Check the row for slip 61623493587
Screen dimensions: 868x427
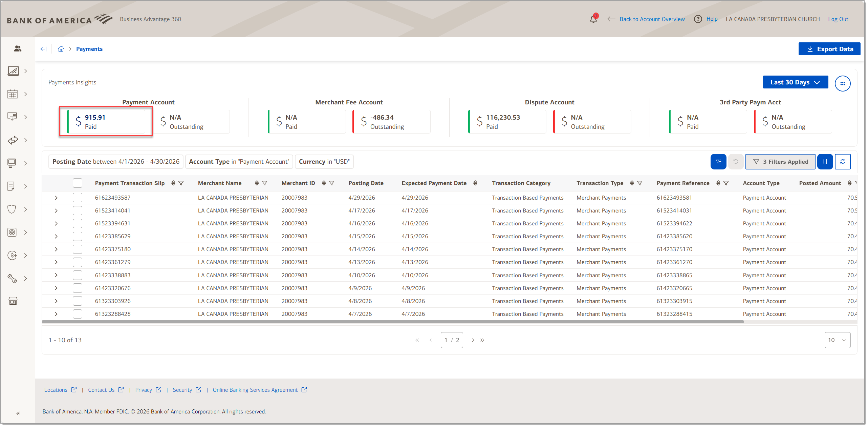coord(78,198)
